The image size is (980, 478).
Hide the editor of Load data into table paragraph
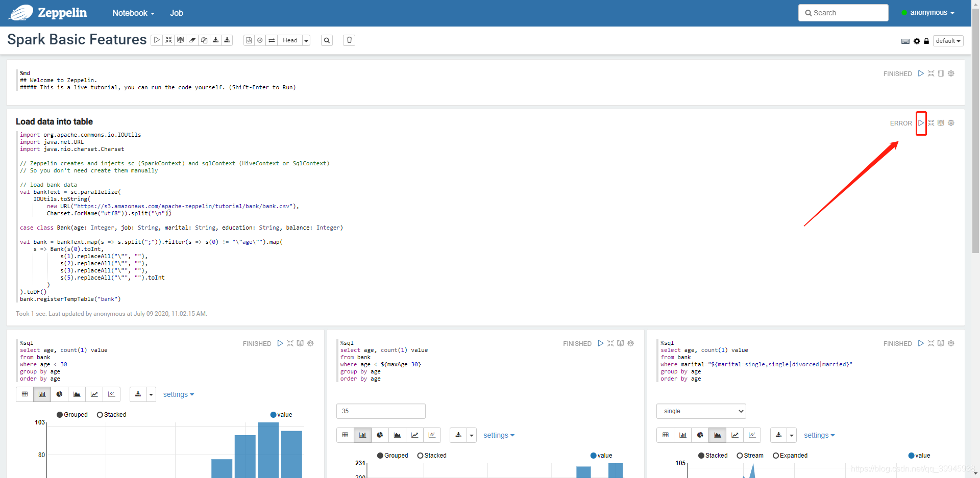point(931,123)
